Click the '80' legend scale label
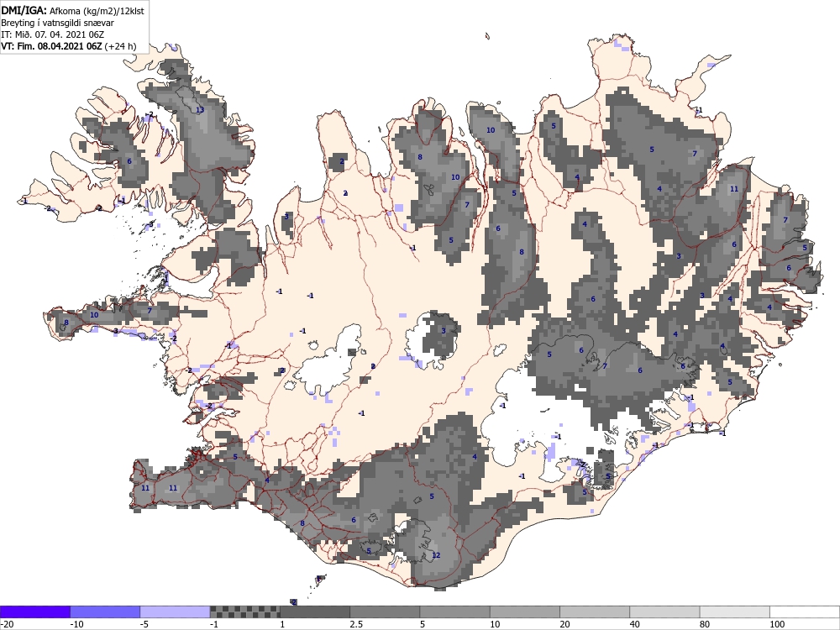Screen dimensions: 840x630 705,624
